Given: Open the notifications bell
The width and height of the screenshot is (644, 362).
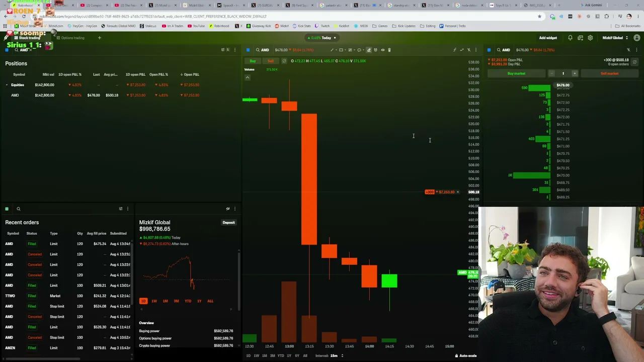Looking at the screenshot, I should (x=570, y=38).
